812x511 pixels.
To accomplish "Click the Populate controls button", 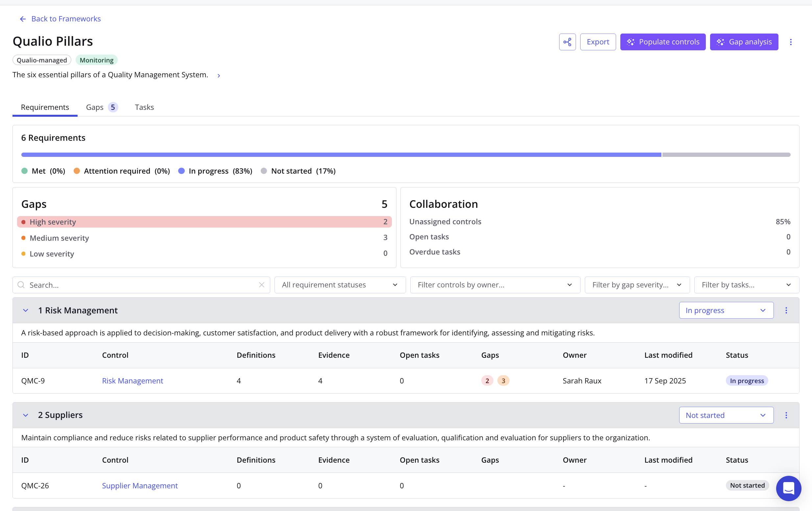I will 663,42.
